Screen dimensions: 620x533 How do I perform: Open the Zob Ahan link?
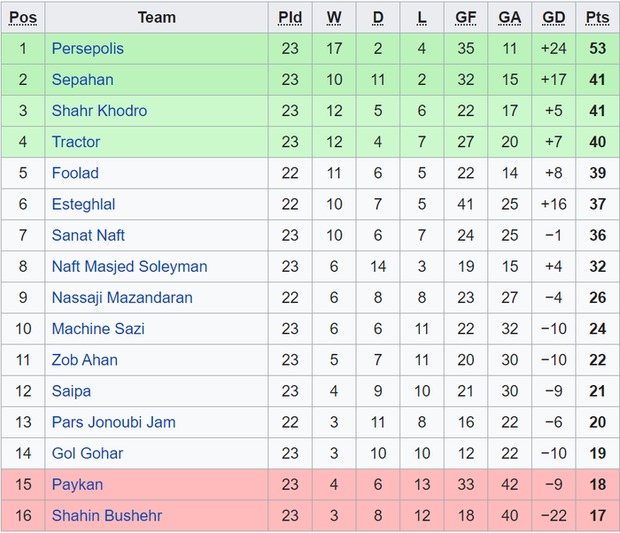tap(84, 360)
